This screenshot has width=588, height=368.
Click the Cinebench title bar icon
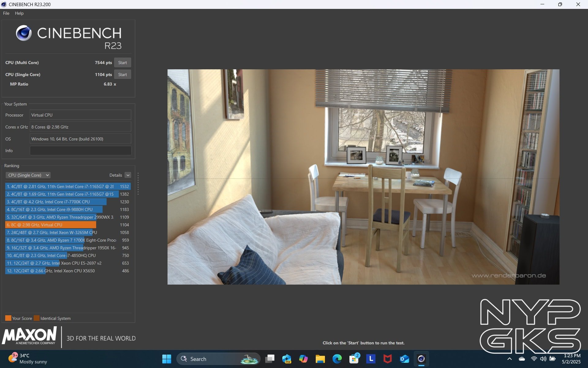(4, 4)
